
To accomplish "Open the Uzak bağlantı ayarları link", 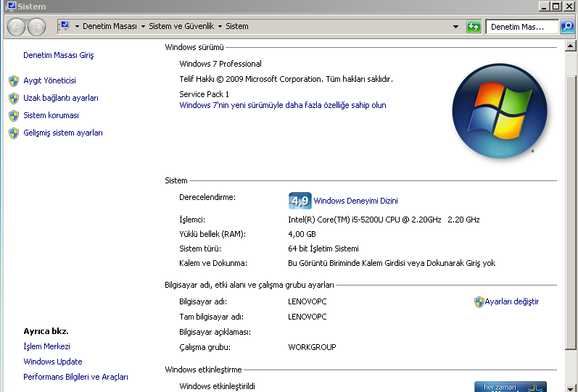I will coord(61,98).
